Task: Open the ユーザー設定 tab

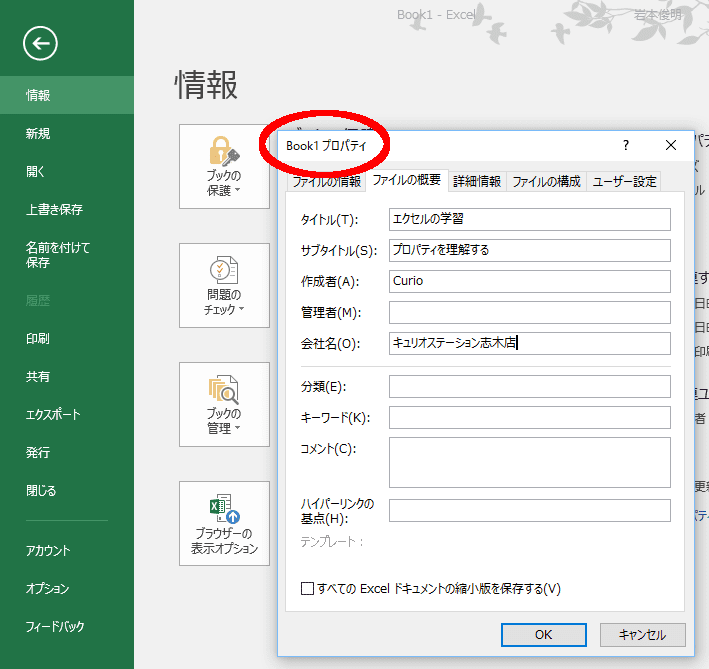Action: [x=624, y=182]
